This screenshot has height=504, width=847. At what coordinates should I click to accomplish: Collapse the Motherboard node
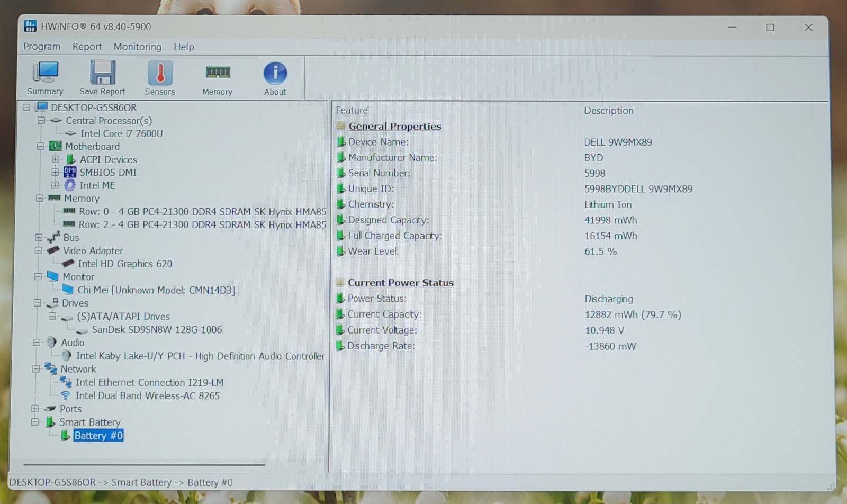(41, 146)
